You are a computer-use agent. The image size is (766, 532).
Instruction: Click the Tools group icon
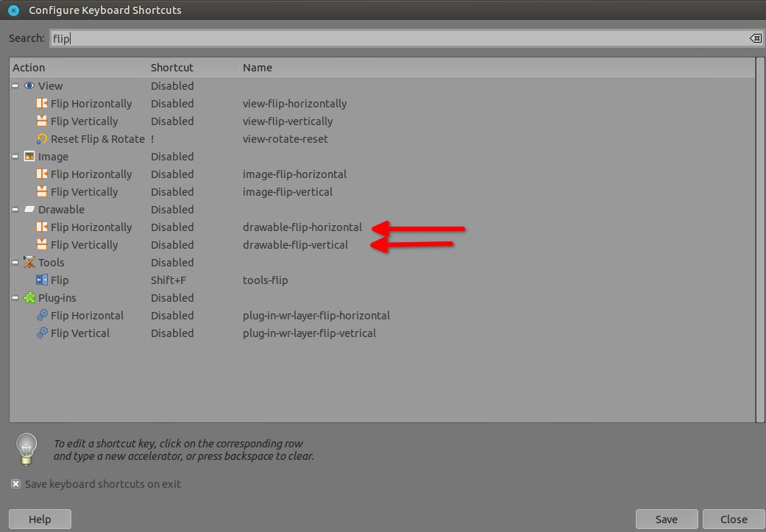tap(29, 263)
